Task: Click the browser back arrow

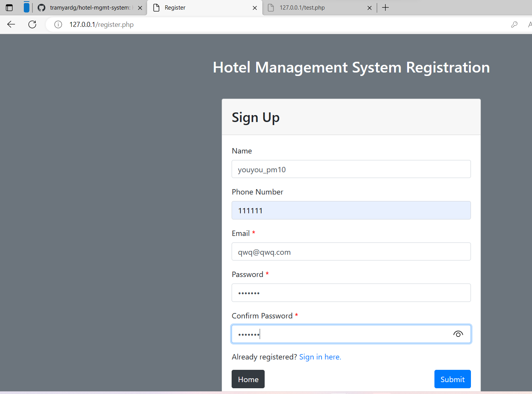Action: 11,25
